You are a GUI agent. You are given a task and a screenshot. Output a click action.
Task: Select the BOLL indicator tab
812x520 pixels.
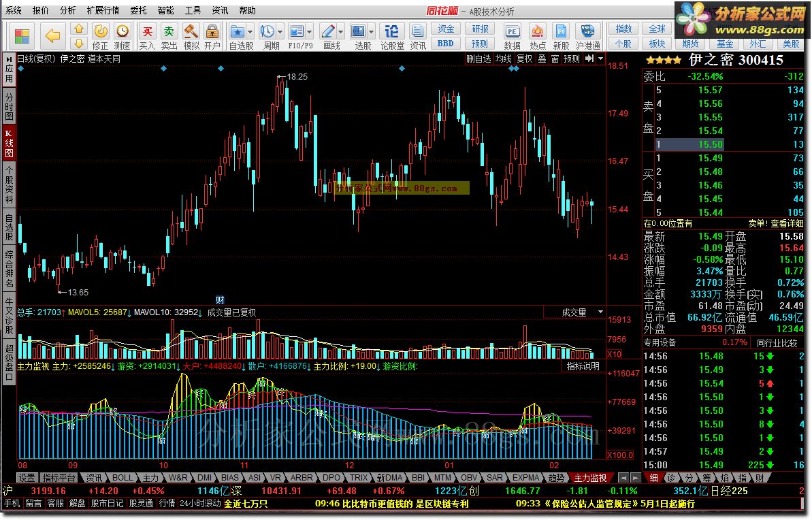123,478
